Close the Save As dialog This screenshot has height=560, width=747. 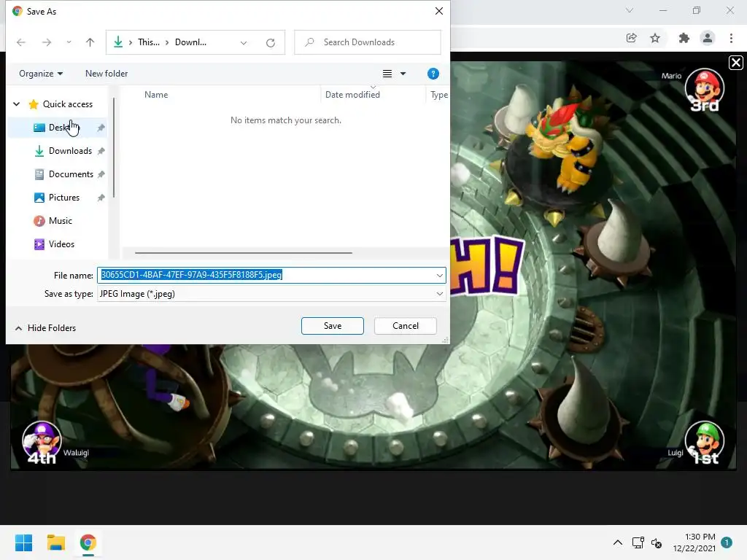pos(438,11)
